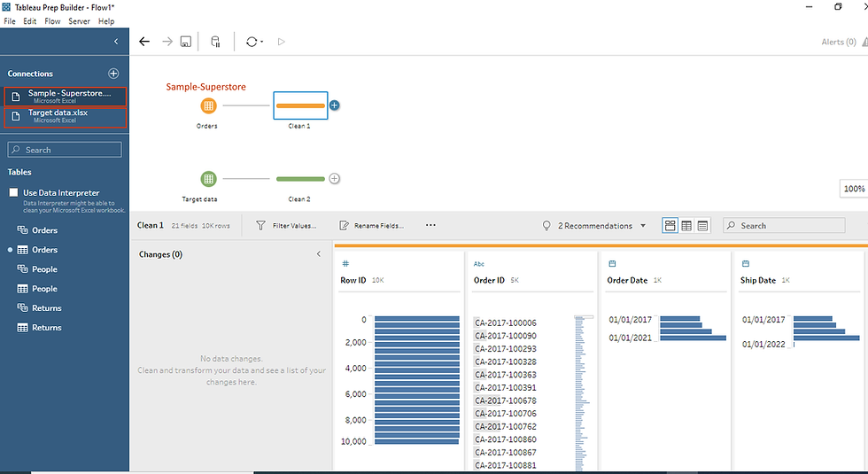Switch to profile pane view icon
The height and width of the screenshot is (474, 868).
coord(670,225)
